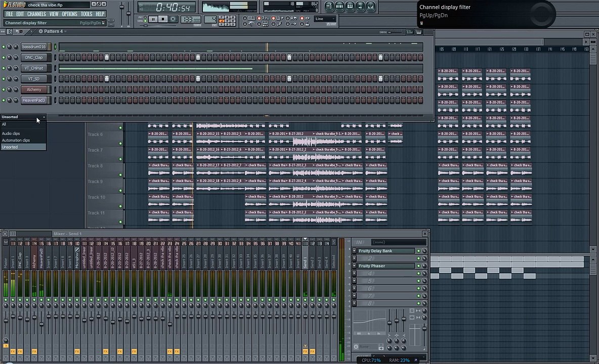Select 'Audio clips' in filter list
The width and height of the screenshot is (599, 364).
[23, 133]
